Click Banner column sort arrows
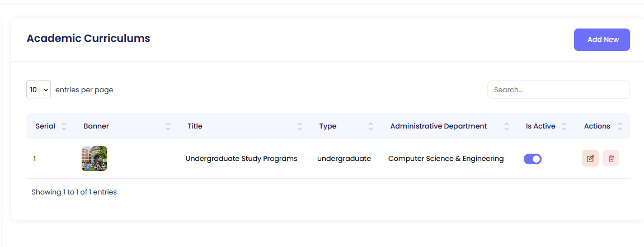Viewport: 644px width, 247px height. click(x=168, y=126)
